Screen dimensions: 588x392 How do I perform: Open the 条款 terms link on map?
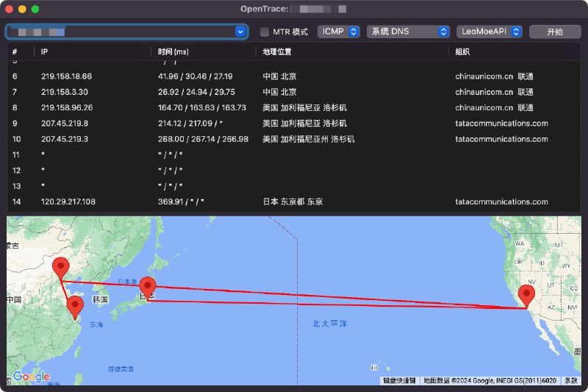[x=571, y=380]
